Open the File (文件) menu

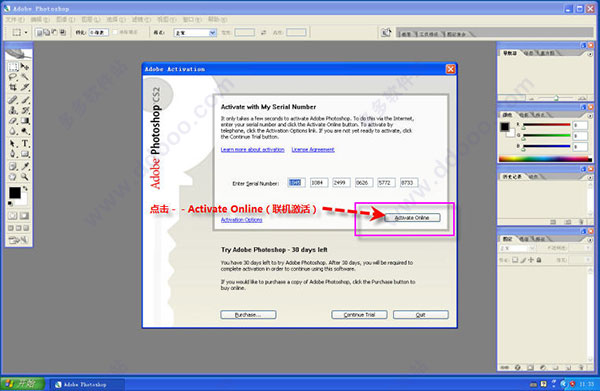coord(15,19)
